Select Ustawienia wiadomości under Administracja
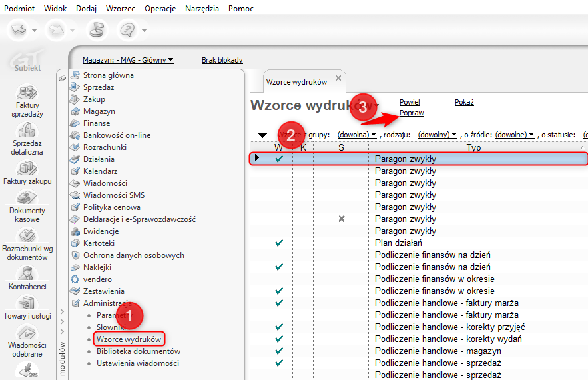 (x=138, y=363)
